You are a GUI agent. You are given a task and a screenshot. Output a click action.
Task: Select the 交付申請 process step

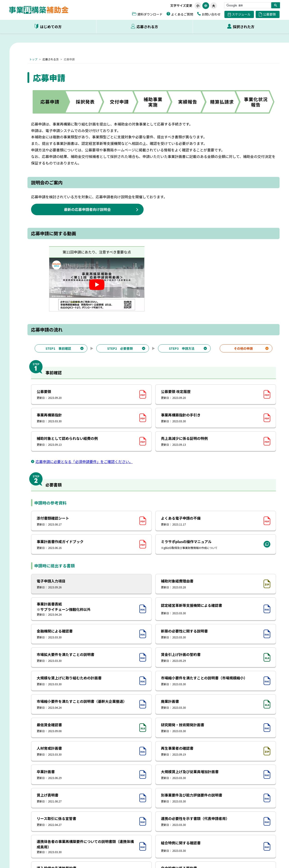pos(119,102)
